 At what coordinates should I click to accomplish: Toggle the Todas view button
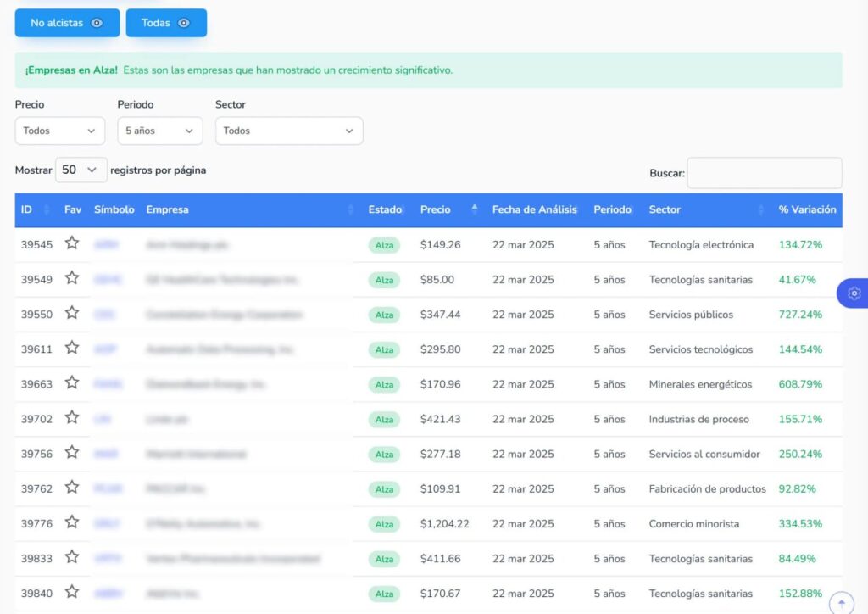tap(166, 23)
